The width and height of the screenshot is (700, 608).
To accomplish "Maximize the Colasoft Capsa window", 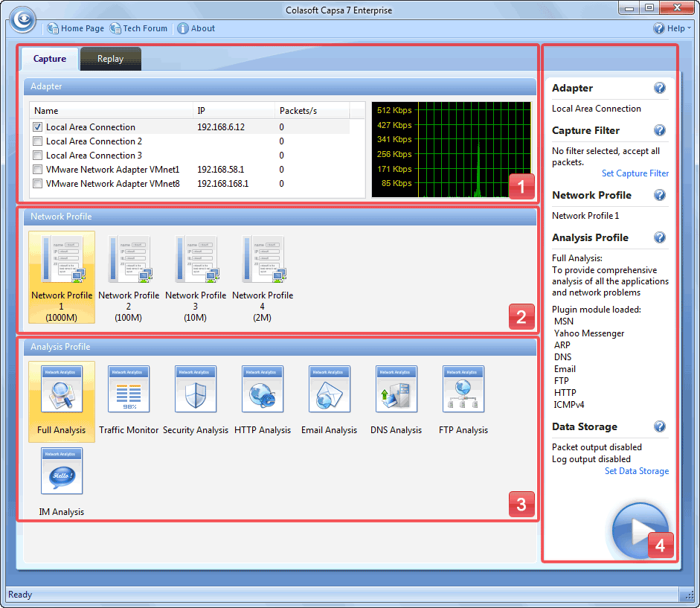I will [x=649, y=7].
